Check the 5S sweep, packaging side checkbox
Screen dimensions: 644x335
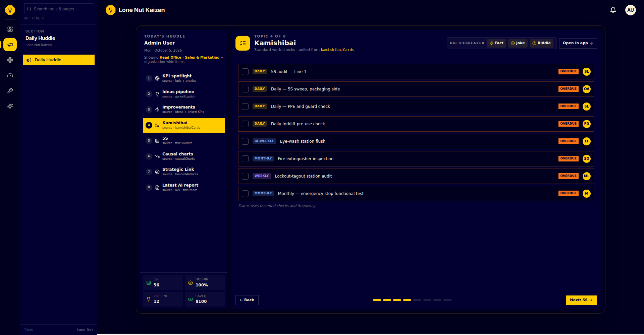(245, 89)
